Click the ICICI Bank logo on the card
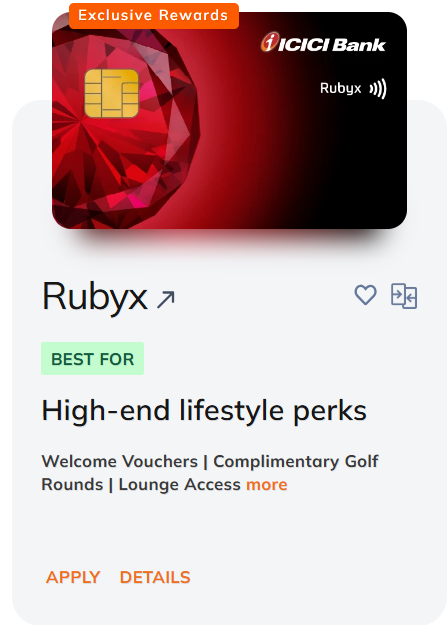 point(323,43)
